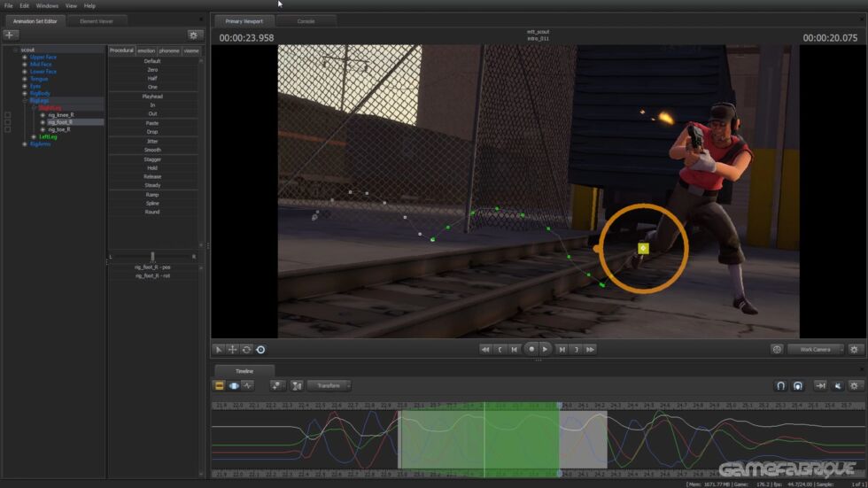The image size is (868, 488).
Task: Open timeline settings gear
Action: (854, 385)
